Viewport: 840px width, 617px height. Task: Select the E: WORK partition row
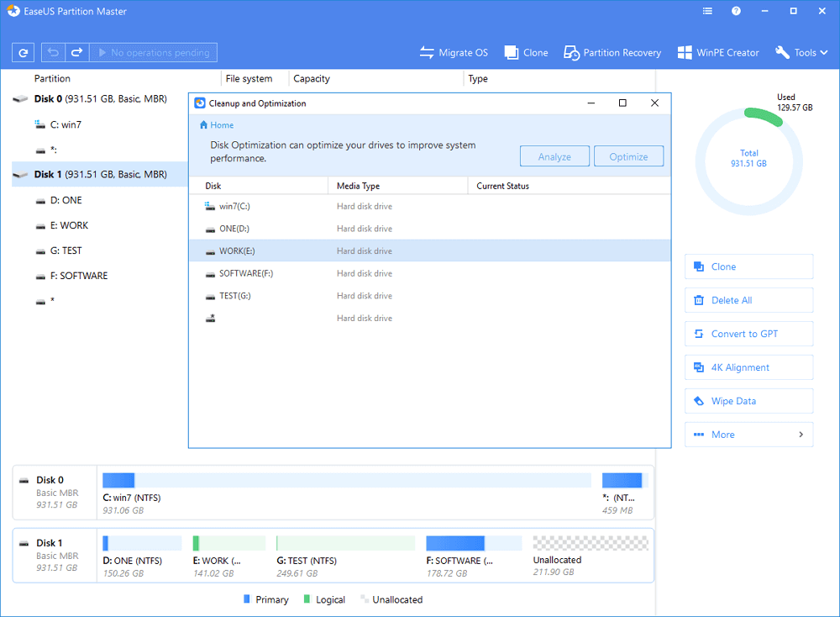pos(100,225)
